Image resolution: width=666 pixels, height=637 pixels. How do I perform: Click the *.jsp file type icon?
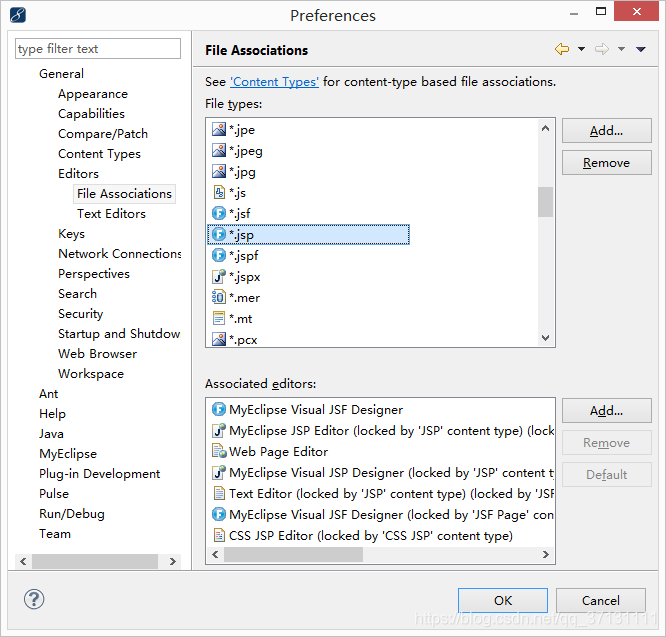[219, 234]
